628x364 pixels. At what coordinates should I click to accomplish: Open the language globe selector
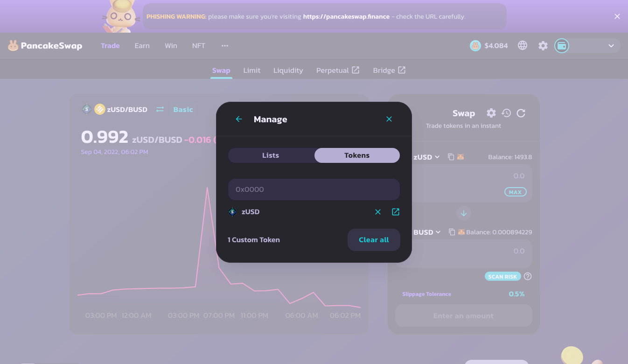coord(523,46)
